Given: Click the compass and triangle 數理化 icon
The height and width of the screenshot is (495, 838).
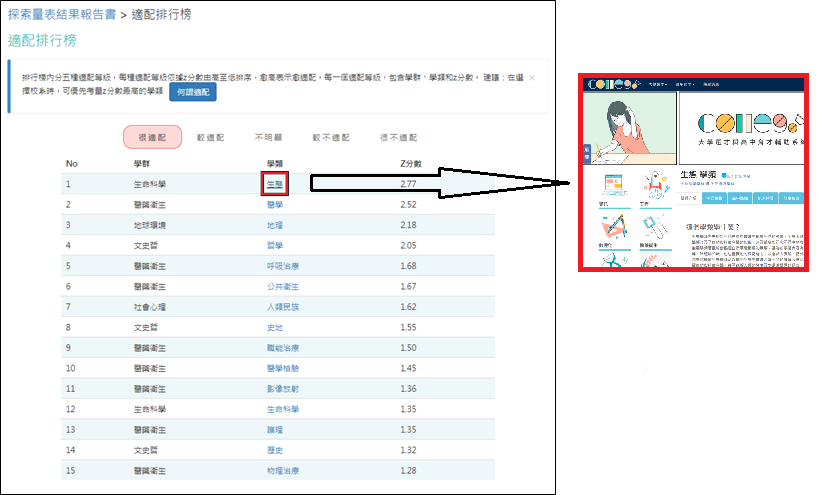Looking at the screenshot, I should [615, 227].
